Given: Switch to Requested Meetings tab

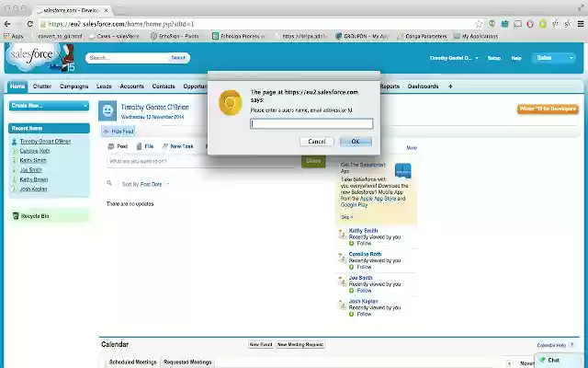Looking at the screenshot, I should (x=187, y=362).
